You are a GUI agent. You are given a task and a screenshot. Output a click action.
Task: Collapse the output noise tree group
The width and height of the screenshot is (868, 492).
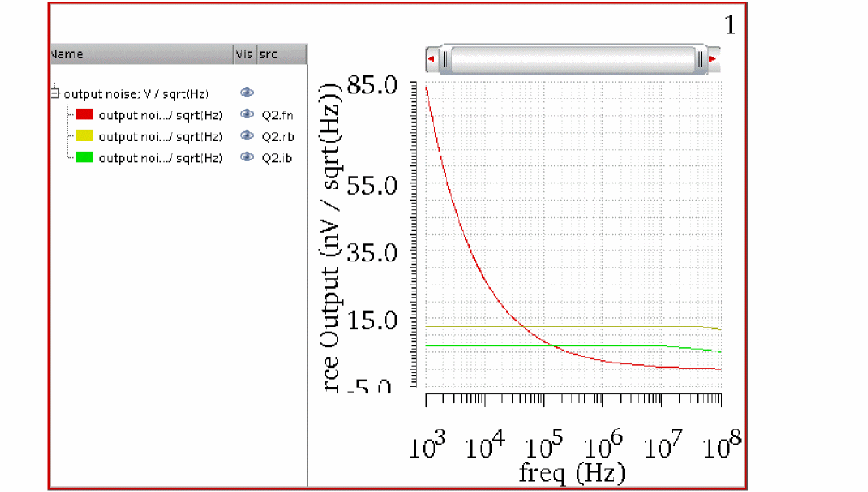[x=55, y=93]
